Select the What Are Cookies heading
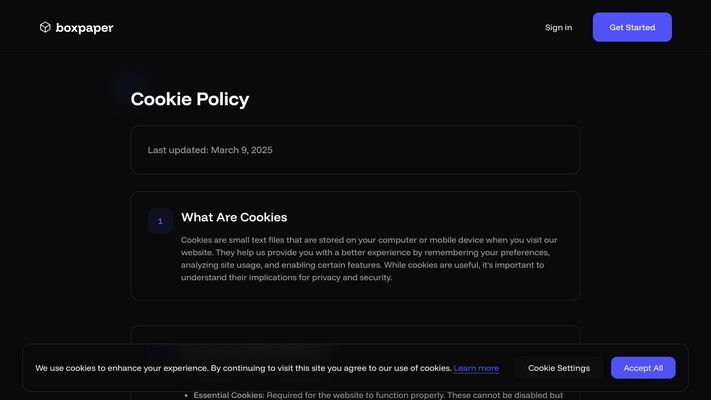The image size is (711, 400). [x=234, y=217]
